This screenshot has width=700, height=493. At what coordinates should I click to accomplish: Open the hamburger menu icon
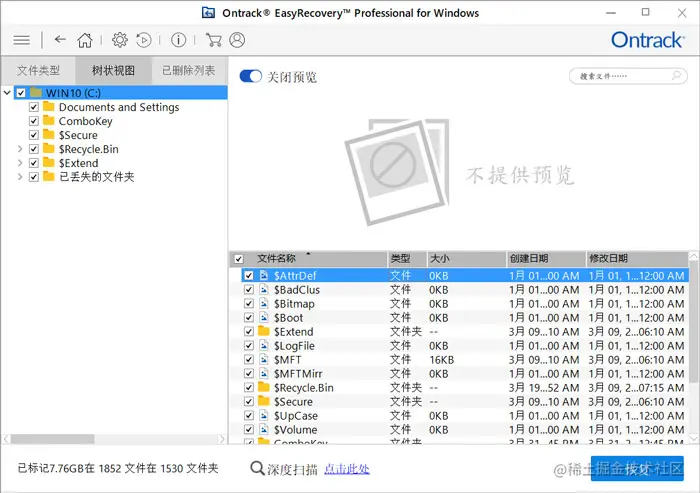[21, 40]
